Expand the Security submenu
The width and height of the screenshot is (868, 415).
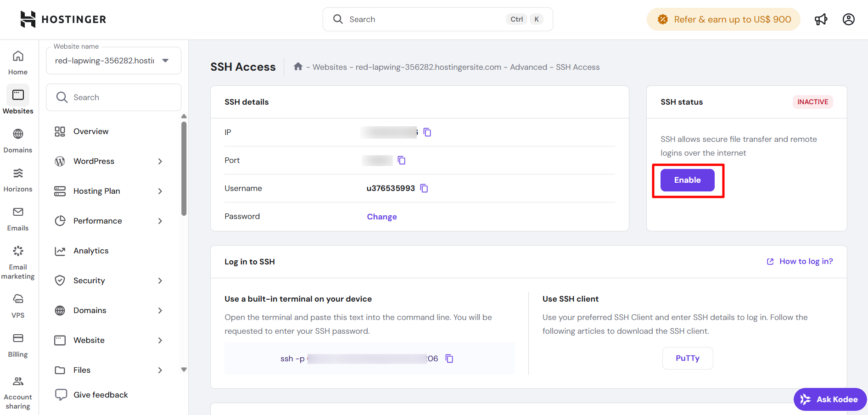pyautogui.click(x=160, y=280)
